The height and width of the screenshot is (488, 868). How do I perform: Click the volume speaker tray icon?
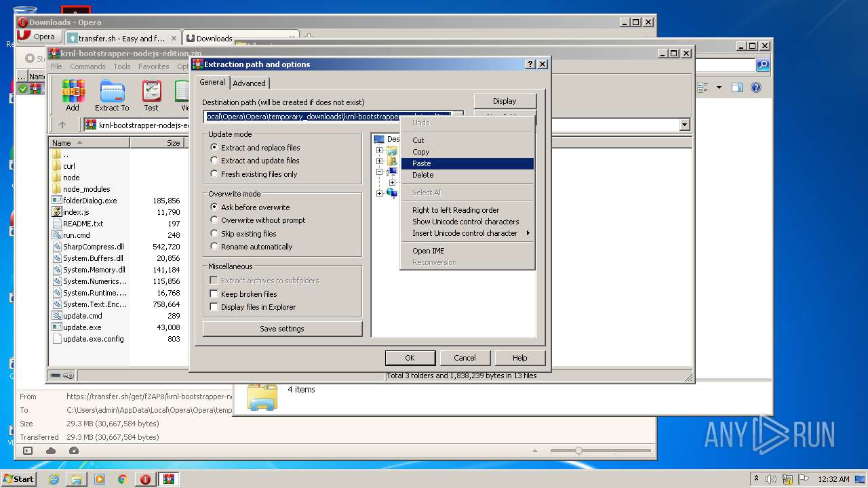click(771, 479)
